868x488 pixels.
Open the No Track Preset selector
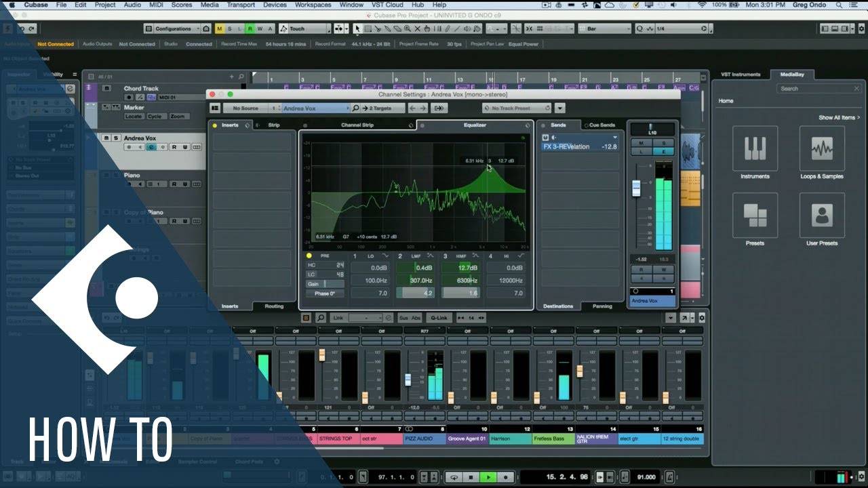click(517, 108)
